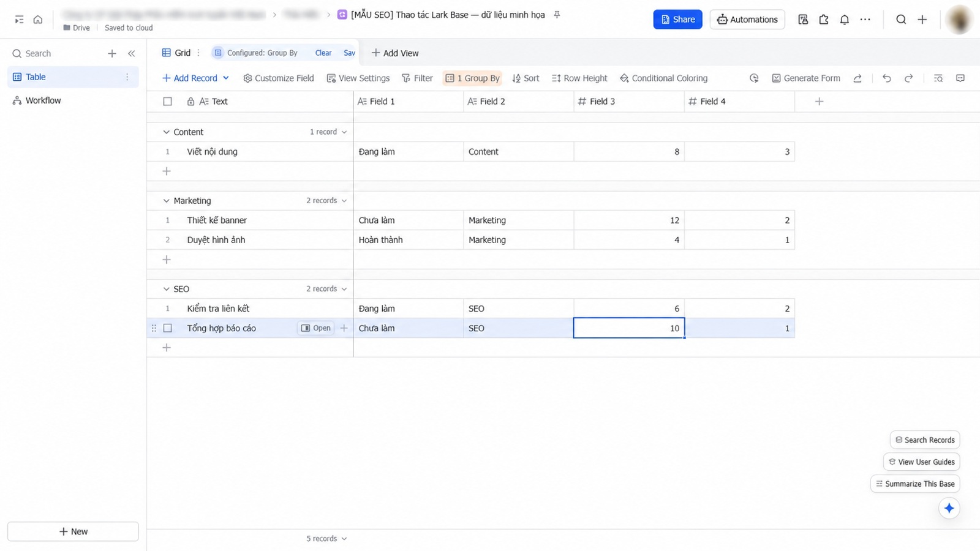The height and width of the screenshot is (551, 980).
Task: Open Conditional Coloring settings
Action: coord(663,78)
